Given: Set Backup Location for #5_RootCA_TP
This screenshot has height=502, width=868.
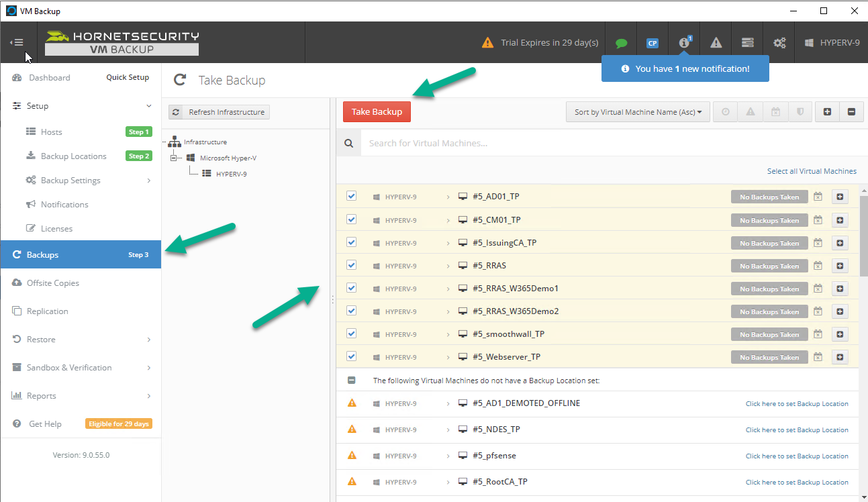Looking at the screenshot, I should 797,483.
